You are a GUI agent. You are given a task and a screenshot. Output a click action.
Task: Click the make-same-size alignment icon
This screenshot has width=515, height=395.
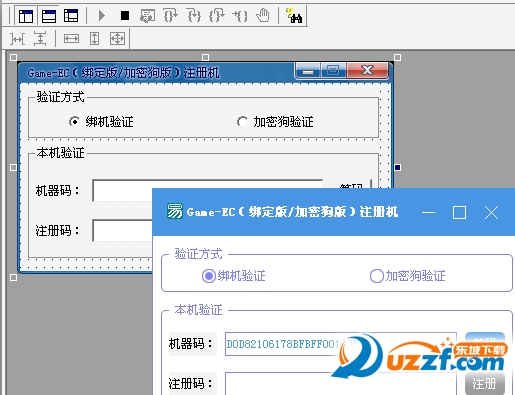[x=117, y=39]
